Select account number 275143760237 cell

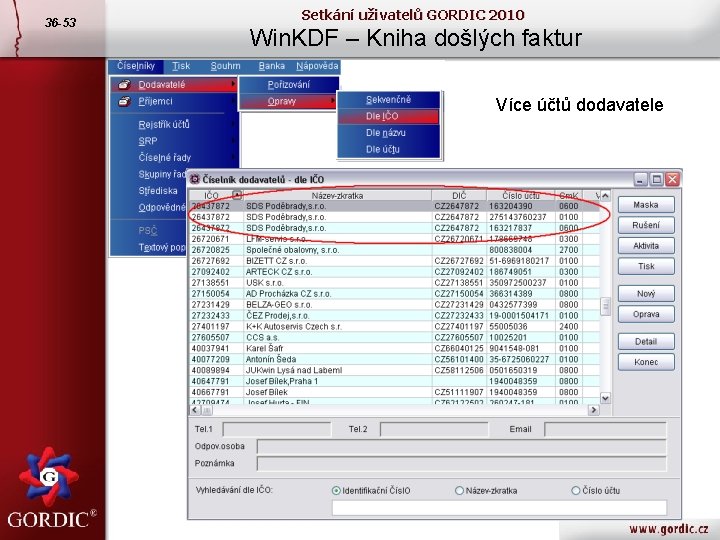[x=521, y=217]
